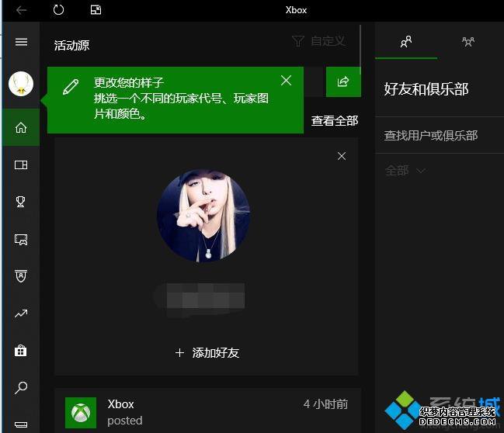This screenshot has width=504, height=433.
Task: Open suggested friend's profile picture
Action: (203, 216)
